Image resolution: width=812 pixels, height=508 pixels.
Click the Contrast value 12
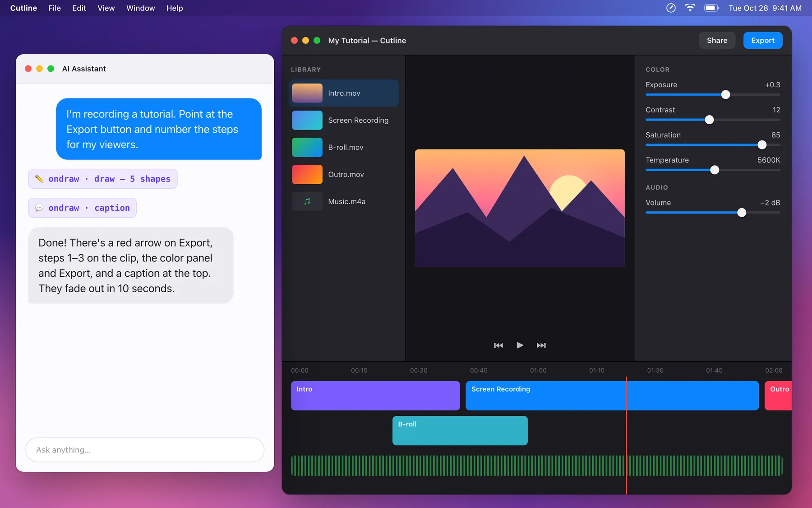click(776, 110)
